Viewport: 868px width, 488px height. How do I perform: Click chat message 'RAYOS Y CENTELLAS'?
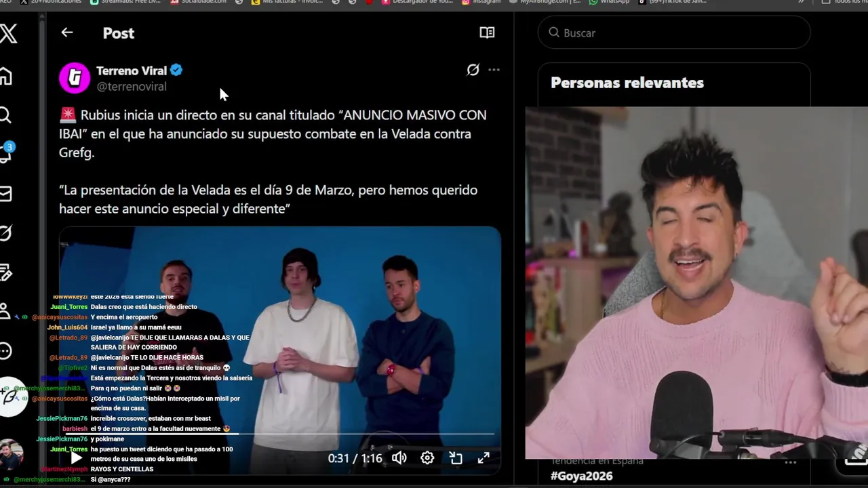[121, 469]
